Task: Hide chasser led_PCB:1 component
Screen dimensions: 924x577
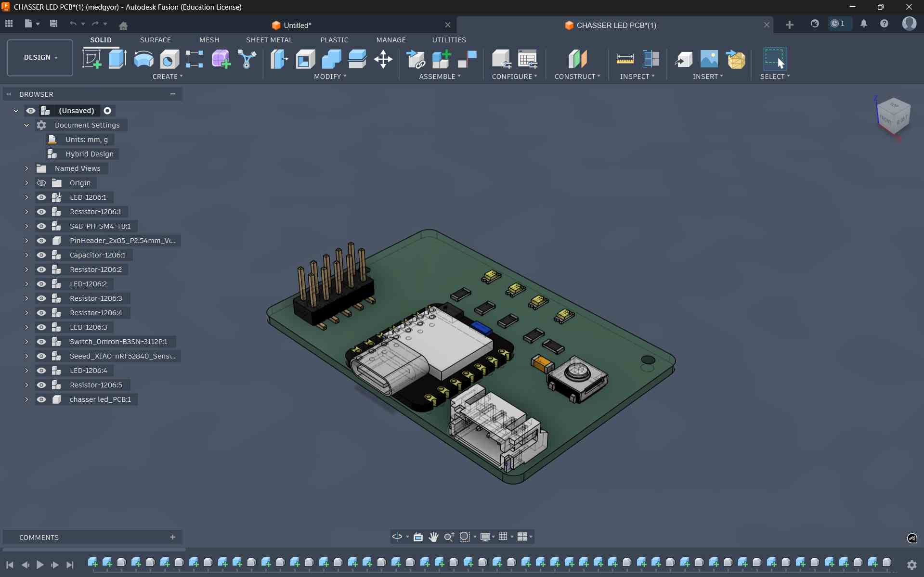Action: tap(41, 399)
